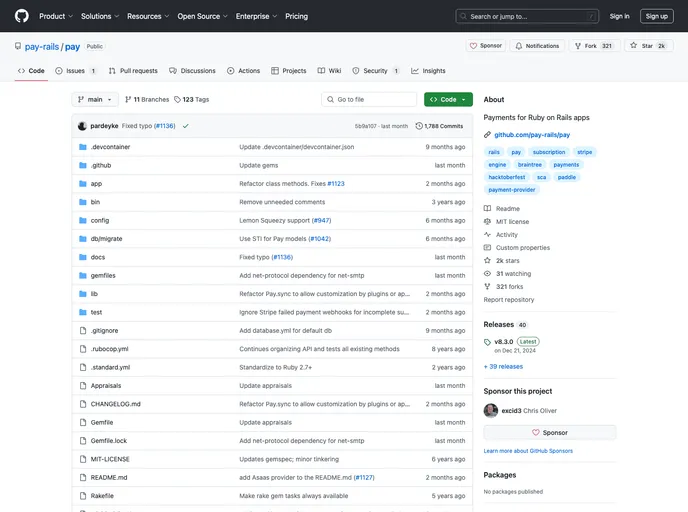688x512 pixels.
Task: Star the repository
Action: click(648, 46)
